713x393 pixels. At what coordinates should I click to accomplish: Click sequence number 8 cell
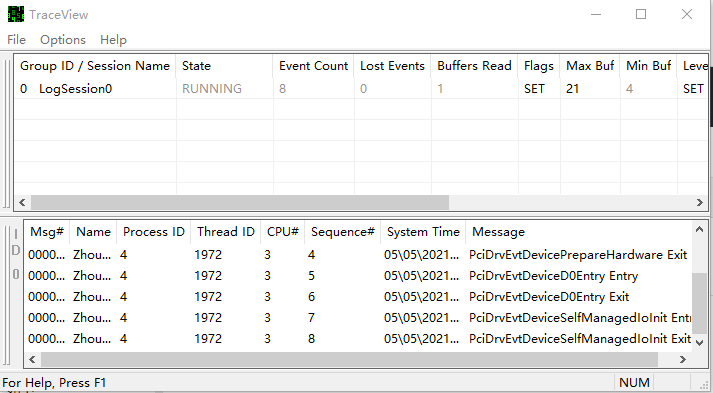click(x=311, y=338)
